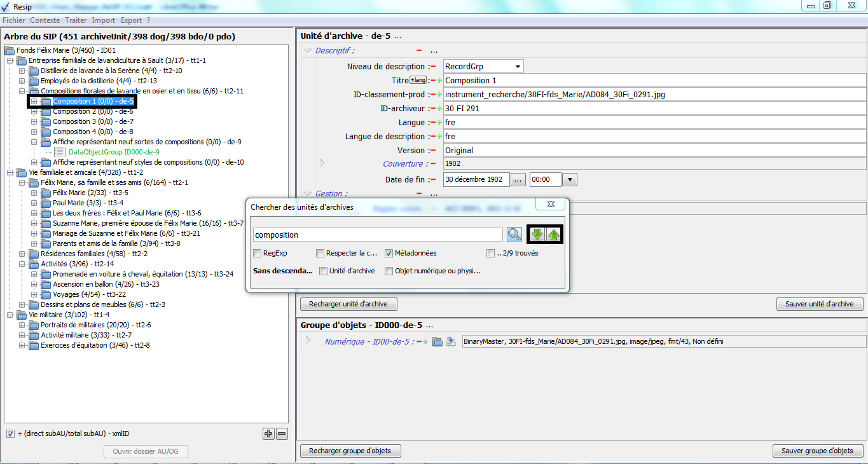Viewport: 868px width, 464px height.
Task: Uncheck the Métadonnées checkbox
Action: click(389, 253)
